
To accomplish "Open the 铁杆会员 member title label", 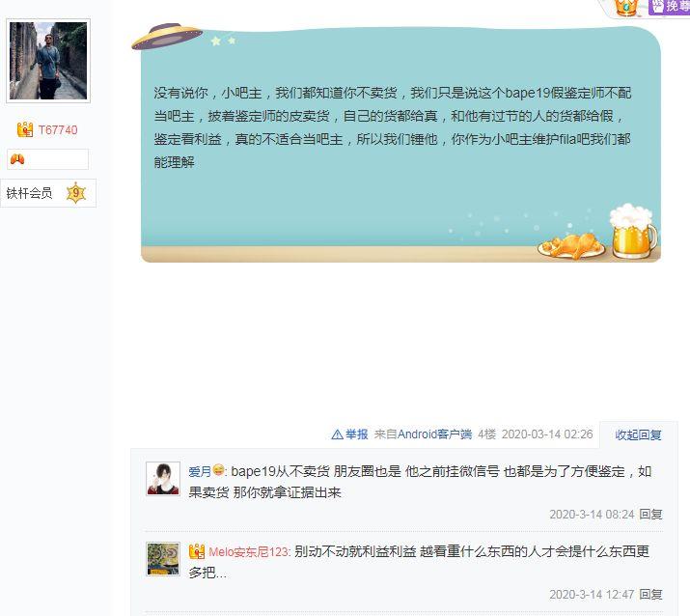I will (x=29, y=193).
